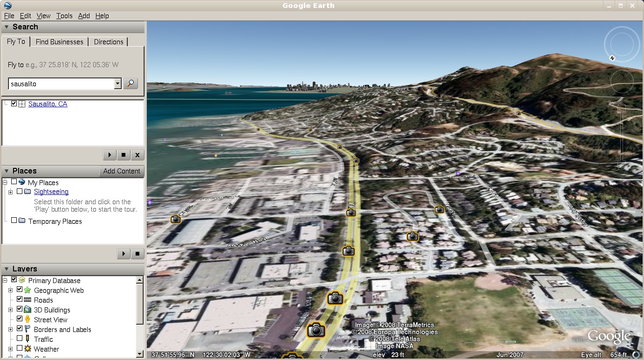Click the N north marker on compass

point(612,58)
